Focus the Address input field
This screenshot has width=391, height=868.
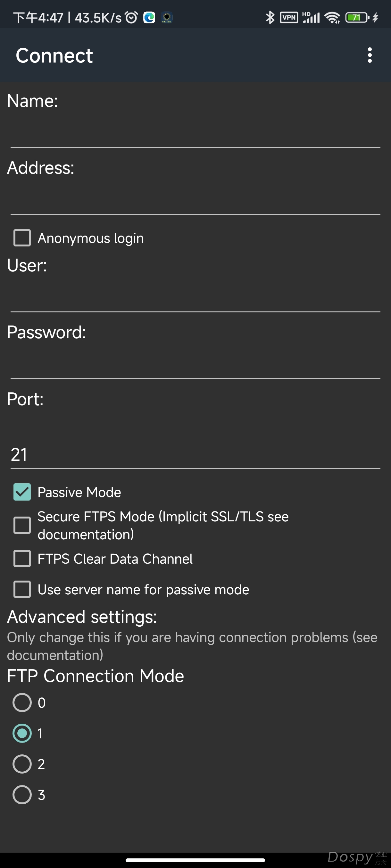pos(195,201)
